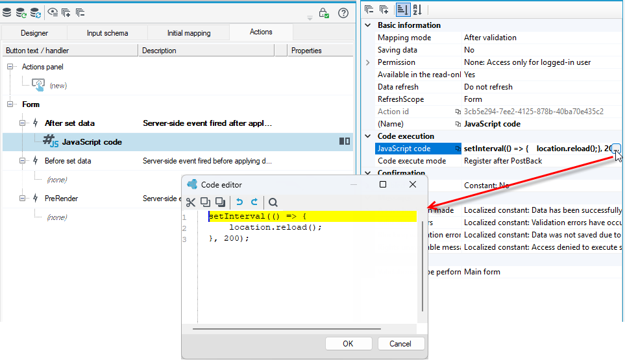Screen dimensions: 625x364
Task: Close the Code editor dialog
Action: pos(413,184)
